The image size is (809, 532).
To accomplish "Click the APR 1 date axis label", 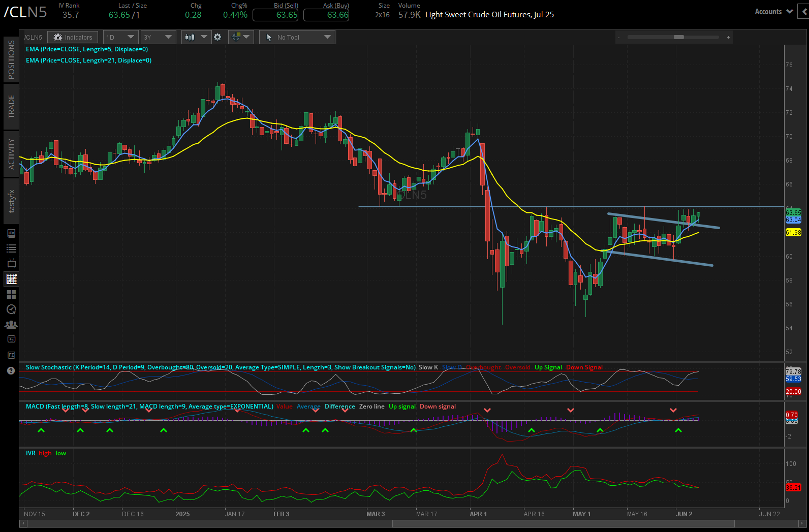I will click(478, 514).
